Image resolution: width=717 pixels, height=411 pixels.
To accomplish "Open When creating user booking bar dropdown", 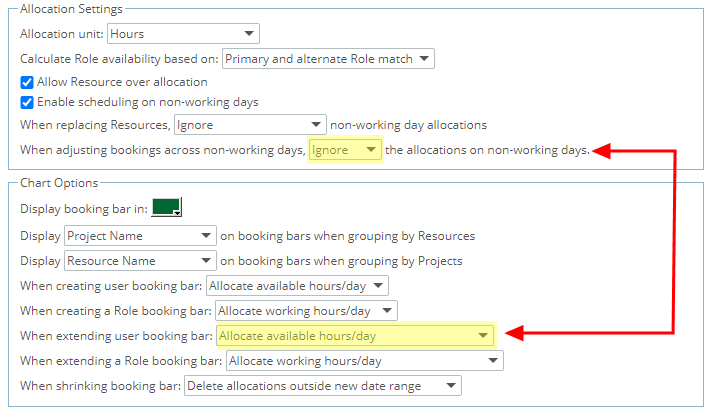I will tap(297, 286).
